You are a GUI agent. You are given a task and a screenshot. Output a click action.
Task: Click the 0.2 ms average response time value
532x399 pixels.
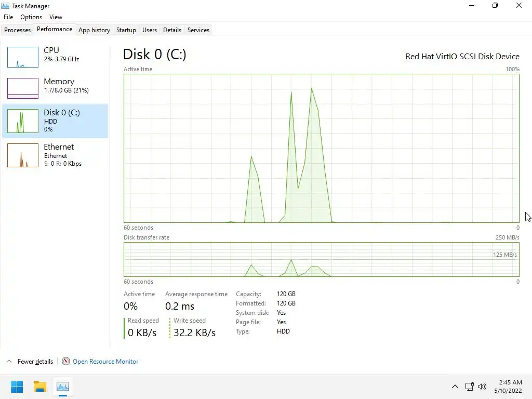coord(180,306)
